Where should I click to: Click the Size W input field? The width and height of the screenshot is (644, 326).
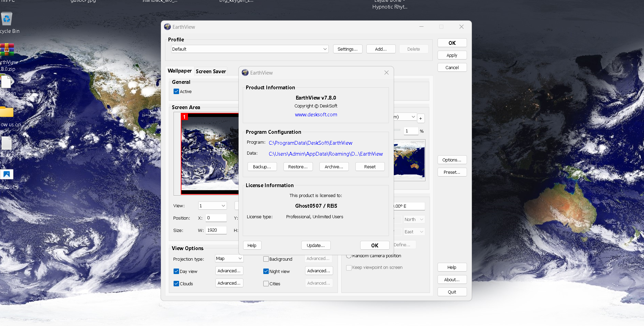(x=216, y=230)
